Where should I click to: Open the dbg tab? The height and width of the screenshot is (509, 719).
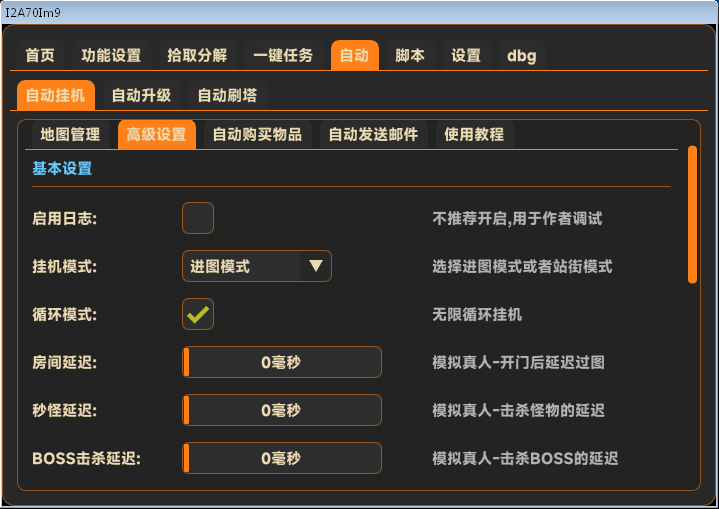point(522,55)
